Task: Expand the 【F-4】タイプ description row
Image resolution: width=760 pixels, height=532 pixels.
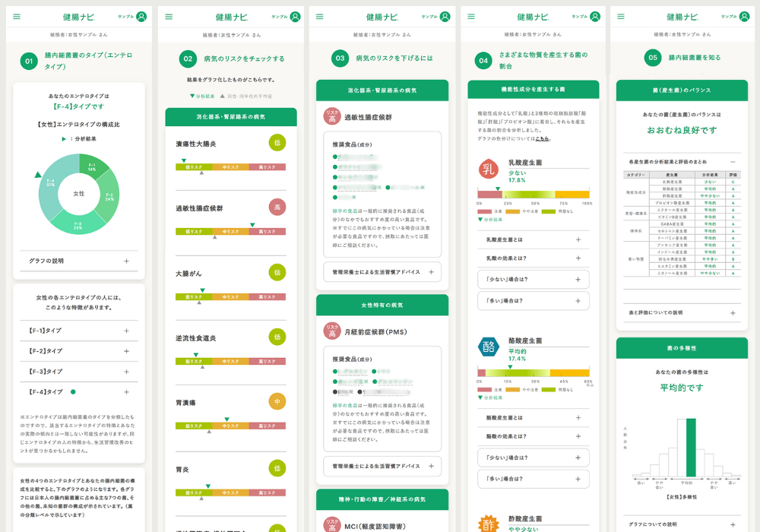Action: point(79,391)
